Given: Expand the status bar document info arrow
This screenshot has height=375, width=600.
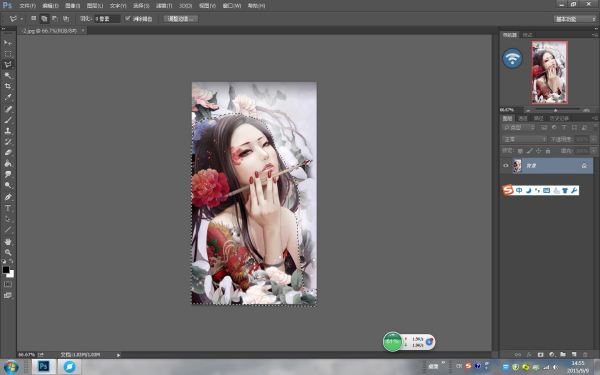Looking at the screenshot, I should click(118, 355).
